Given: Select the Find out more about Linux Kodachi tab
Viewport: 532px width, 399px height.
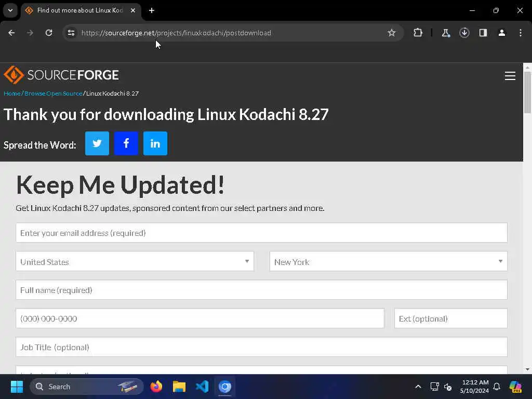Looking at the screenshot, I should coord(81,10).
